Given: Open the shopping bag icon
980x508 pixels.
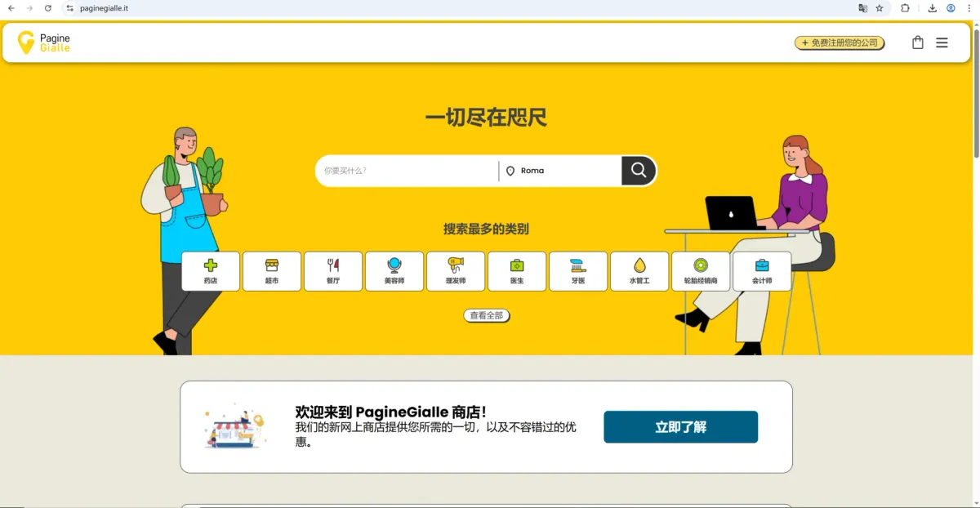Looking at the screenshot, I should [918, 42].
